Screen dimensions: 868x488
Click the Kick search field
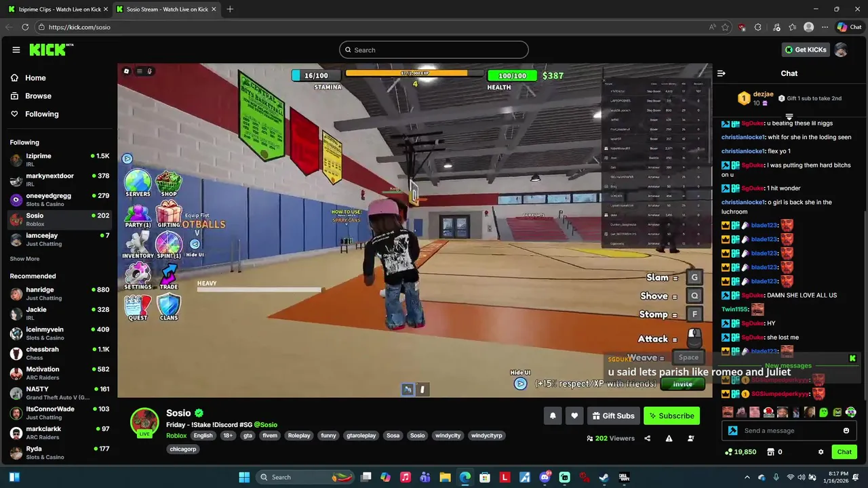[434, 49]
